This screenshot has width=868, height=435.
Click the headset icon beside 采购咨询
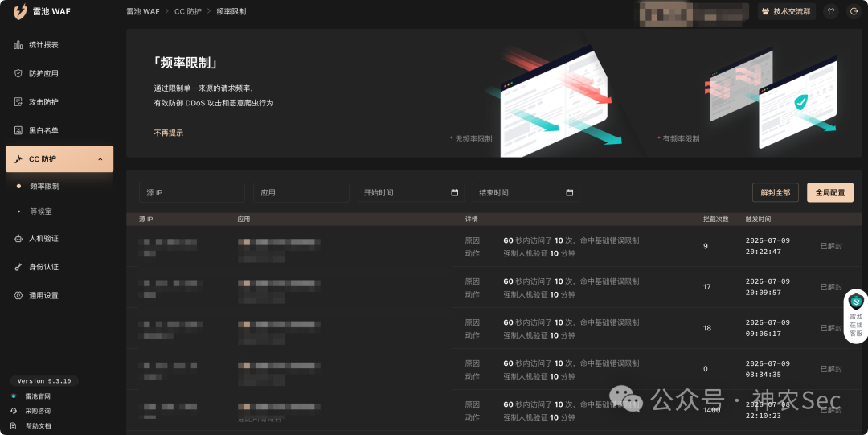(14, 411)
